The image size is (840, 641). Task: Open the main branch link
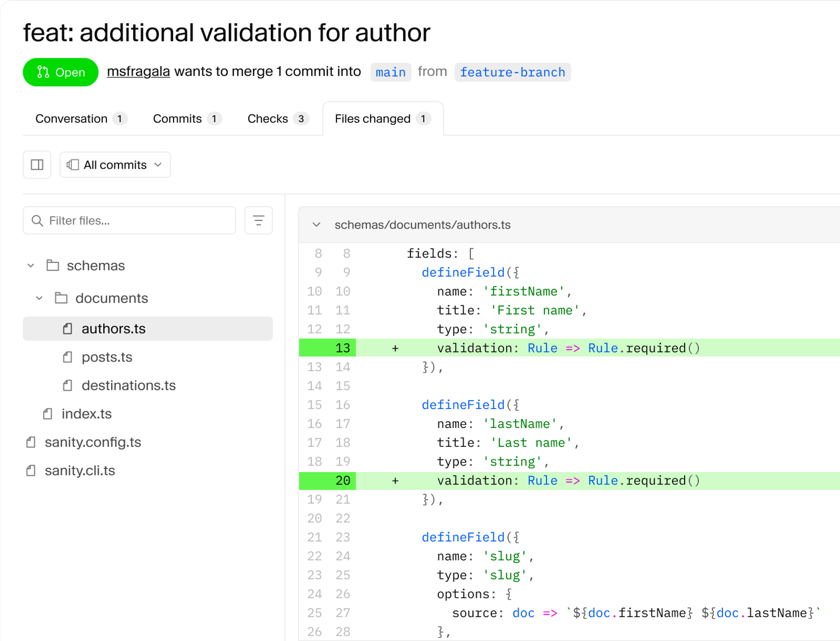click(391, 72)
